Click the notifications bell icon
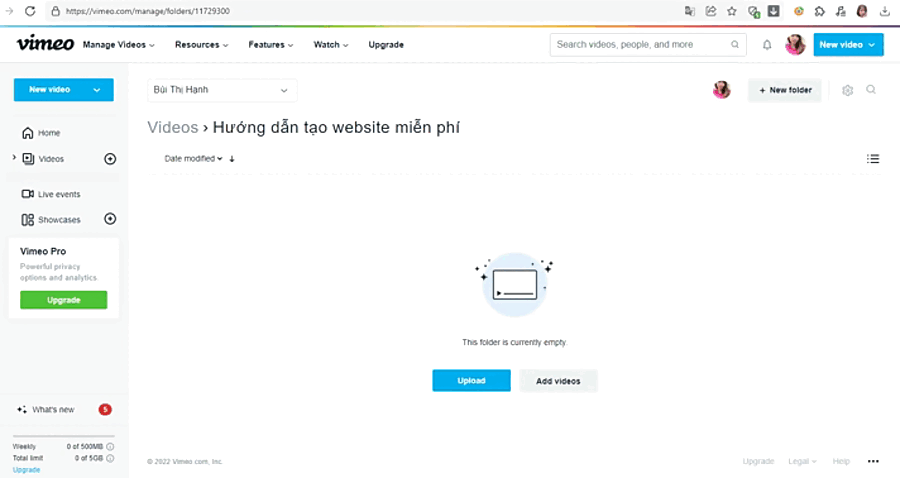The image size is (900, 478). click(767, 45)
